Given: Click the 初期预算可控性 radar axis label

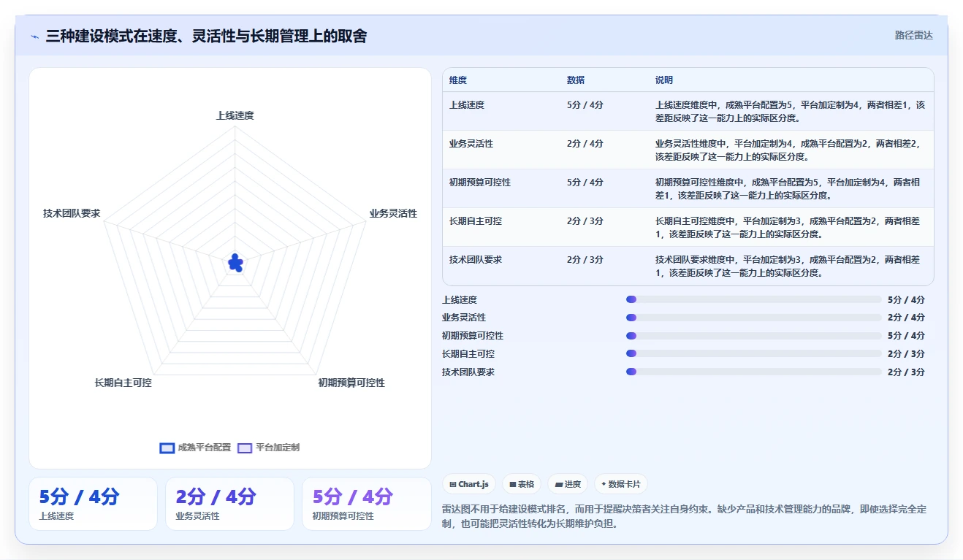Looking at the screenshot, I should (351, 383).
